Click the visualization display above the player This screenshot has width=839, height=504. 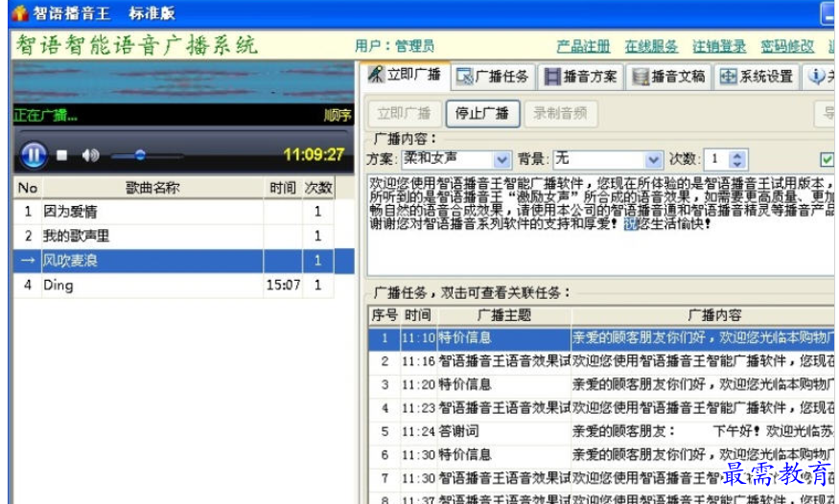pos(183,82)
